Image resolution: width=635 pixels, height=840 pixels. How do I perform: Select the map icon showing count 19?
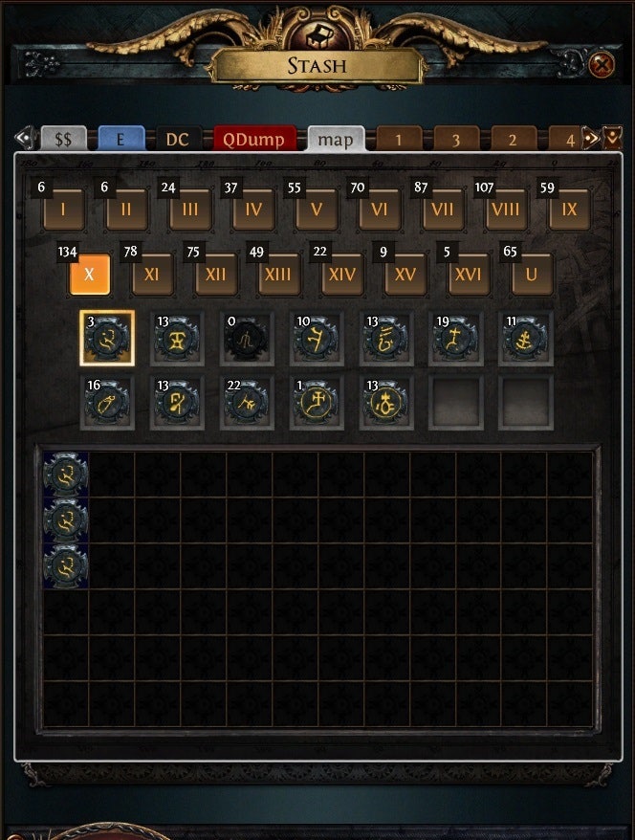(455, 339)
